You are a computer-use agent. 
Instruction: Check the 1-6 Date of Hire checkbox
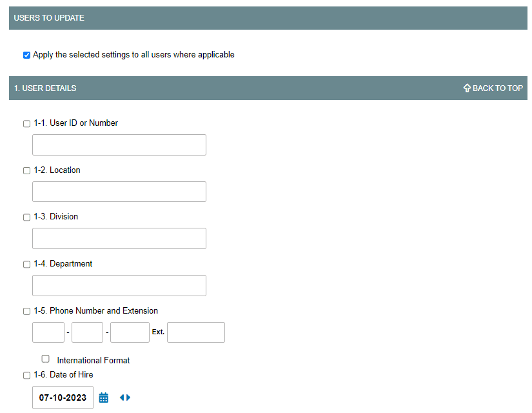pos(26,375)
